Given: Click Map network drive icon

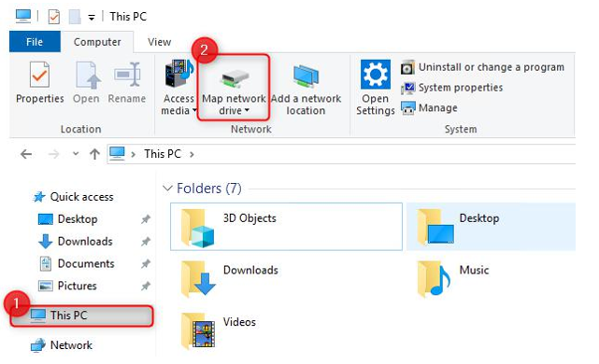Looking at the screenshot, I should tap(234, 77).
